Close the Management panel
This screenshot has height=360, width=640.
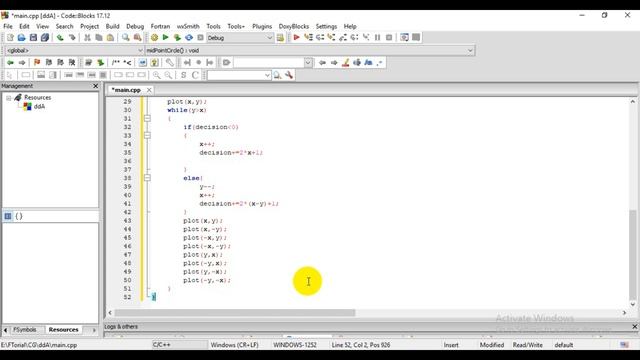click(96, 86)
